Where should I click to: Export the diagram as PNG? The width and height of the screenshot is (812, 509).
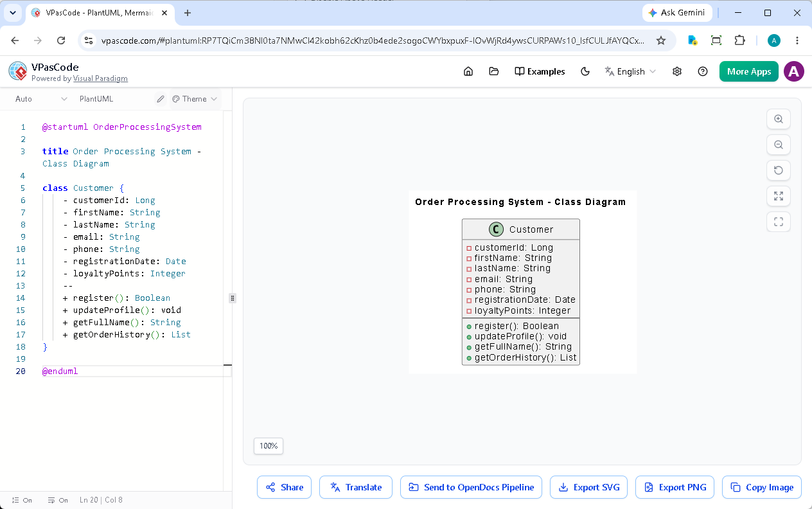tap(675, 487)
